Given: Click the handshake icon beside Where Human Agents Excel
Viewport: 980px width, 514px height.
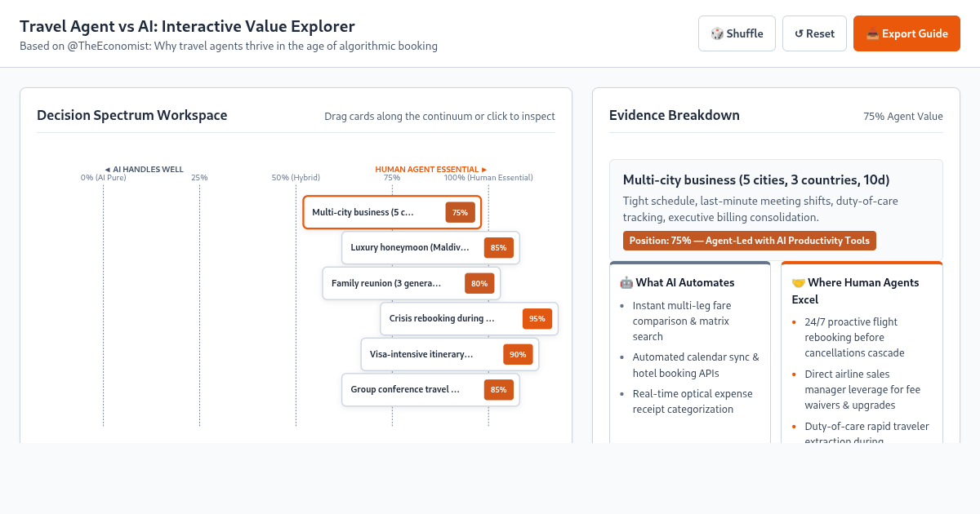Looking at the screenshot, I should click(x=799, y=282).
